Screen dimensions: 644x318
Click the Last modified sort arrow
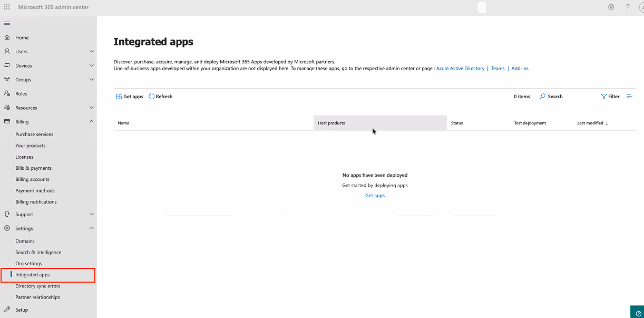coord(607,123)
